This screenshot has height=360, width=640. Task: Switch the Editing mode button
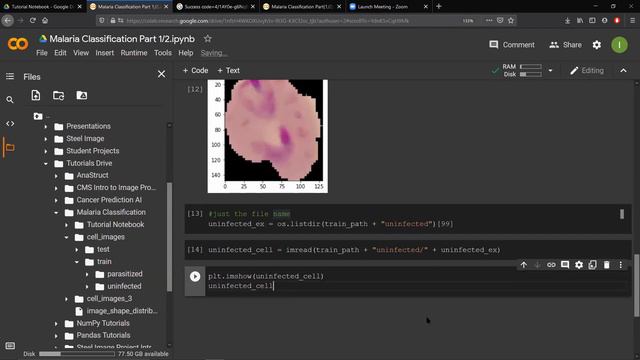587,71
